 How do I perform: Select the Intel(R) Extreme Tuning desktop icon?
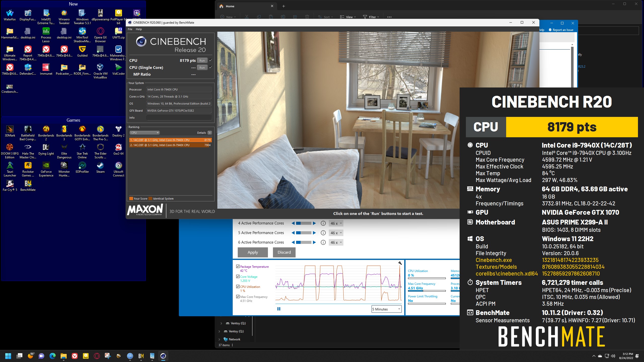46,17
